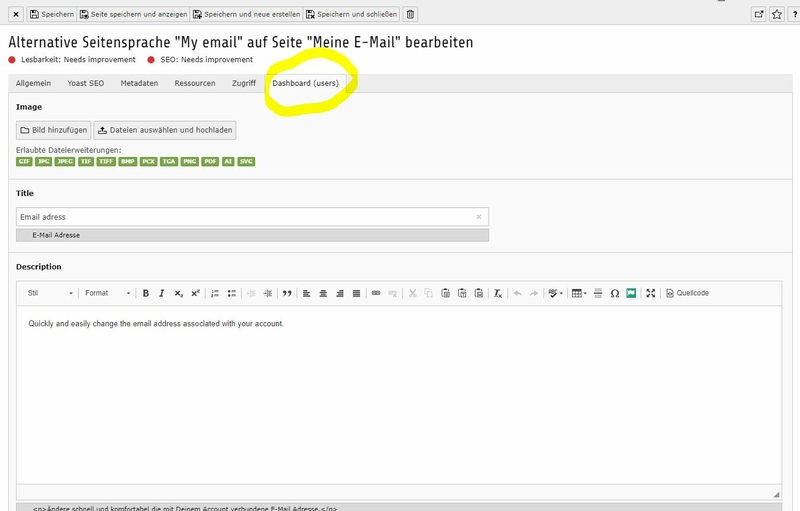Viewport: 800px width, 511px height.
Task: Click Seite speichern und anzeigen
Action: (133, 14)
